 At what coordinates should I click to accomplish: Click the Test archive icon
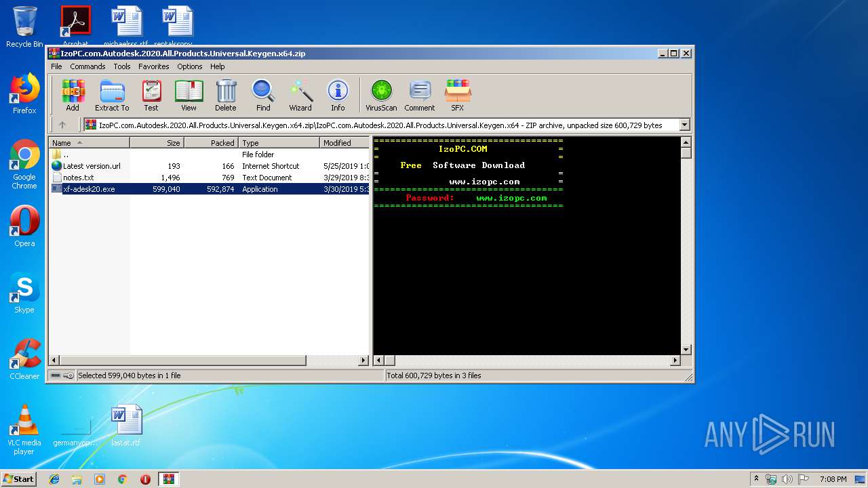[151, 95]
